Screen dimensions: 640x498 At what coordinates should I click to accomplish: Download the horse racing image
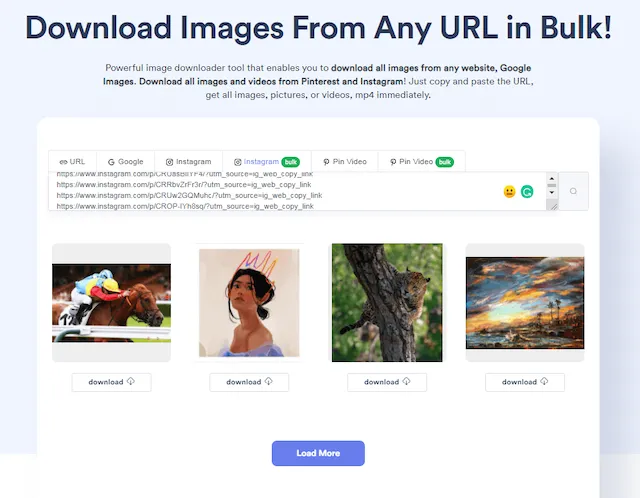pos(111,382)
